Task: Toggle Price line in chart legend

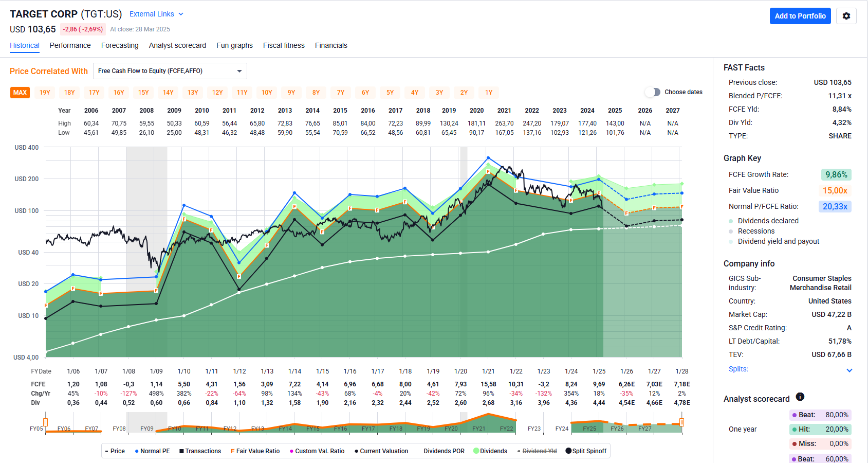Action: tap(115, 451)
